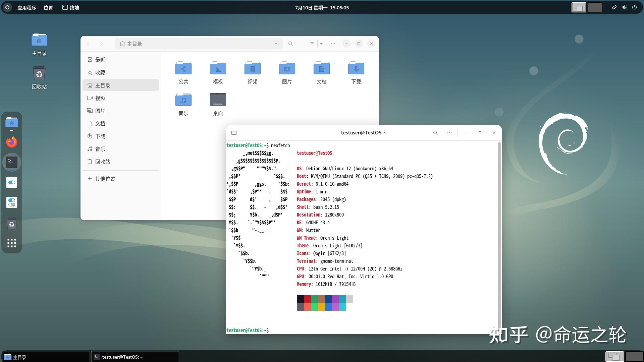Open the Tweaks icon in the dock
This screenshot has width=644, height=362.
click(12, 202)
